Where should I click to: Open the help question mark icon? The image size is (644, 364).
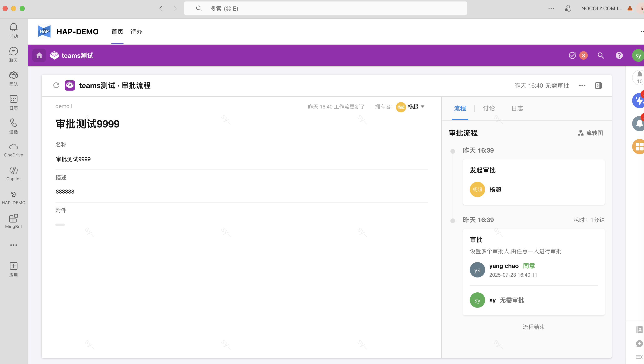(x=619, y=56)
